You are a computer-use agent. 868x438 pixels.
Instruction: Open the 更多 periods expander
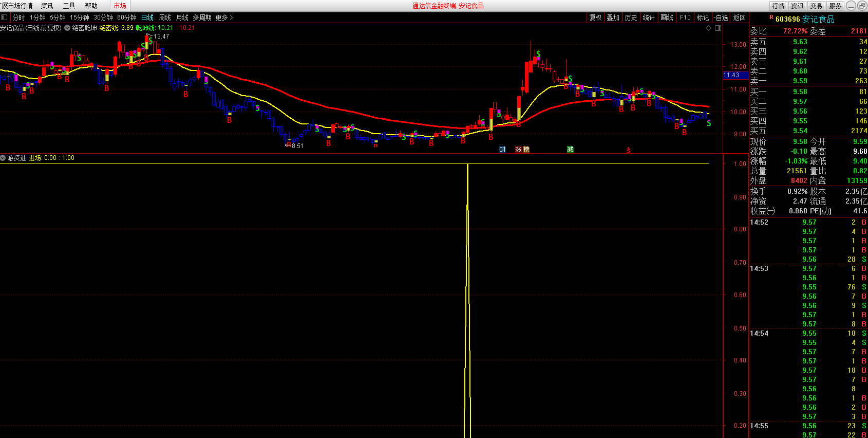tap(224, 17)
